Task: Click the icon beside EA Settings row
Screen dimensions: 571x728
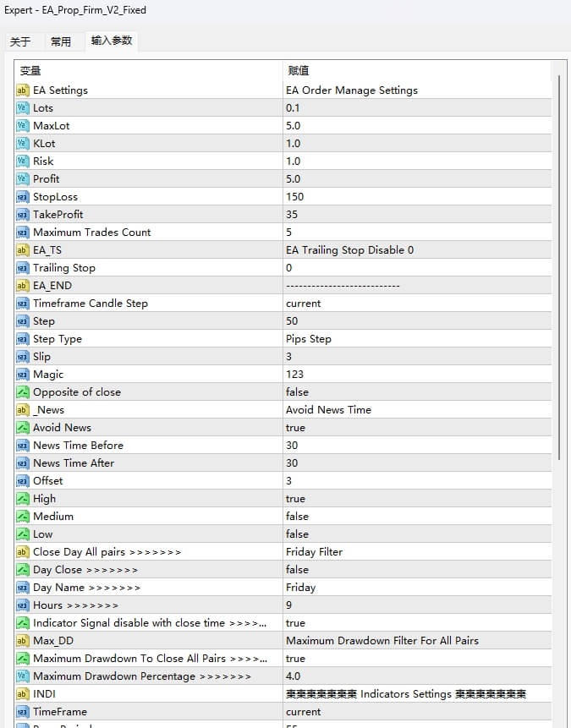Action: pyautogui.click(x=23, y=90)
